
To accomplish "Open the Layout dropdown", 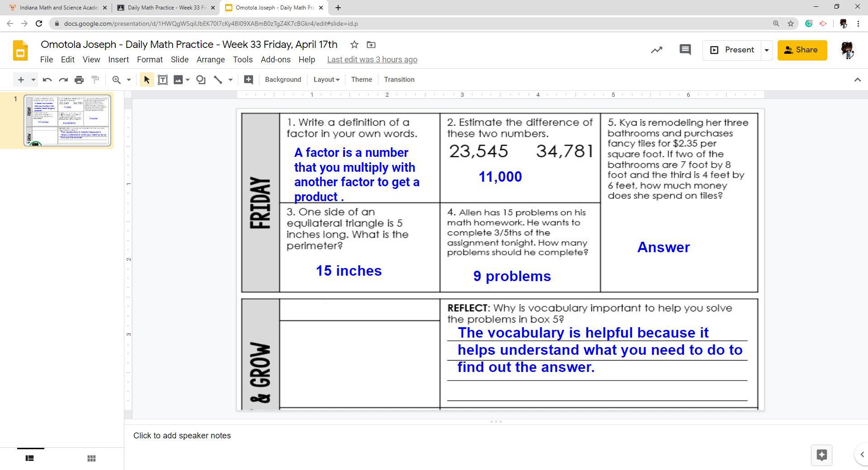I will point(326,80).
